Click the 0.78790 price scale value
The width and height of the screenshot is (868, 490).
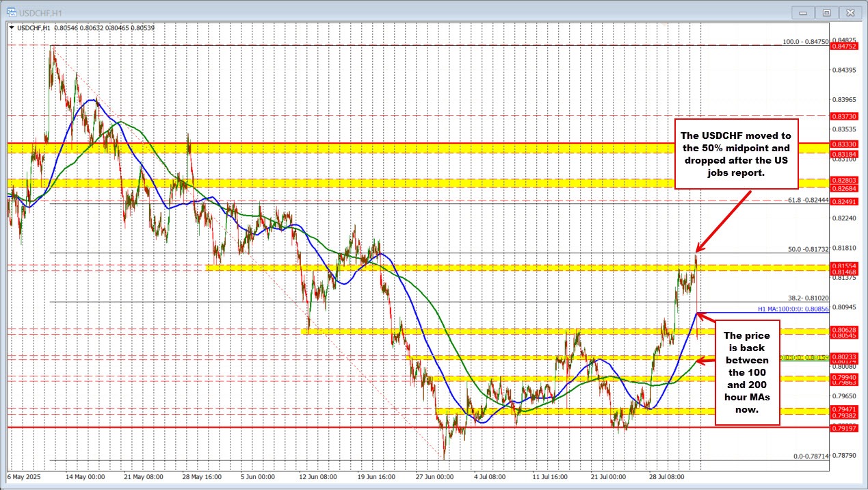845,455
